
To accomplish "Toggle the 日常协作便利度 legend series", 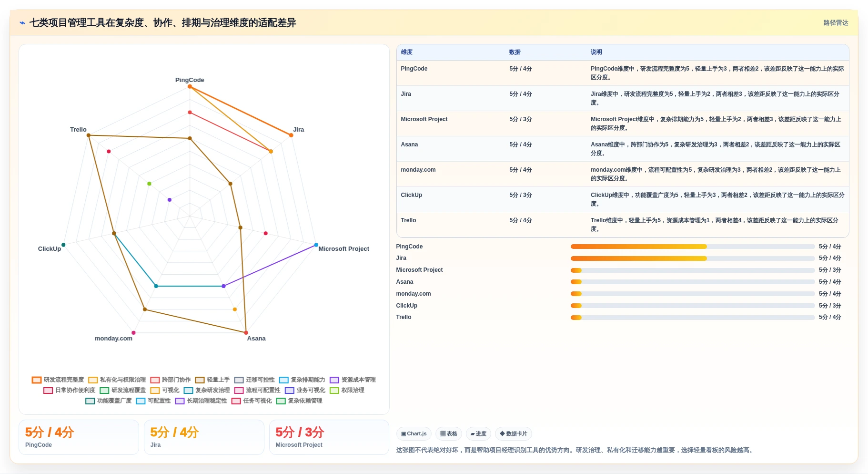I will [x=70, y=391].
